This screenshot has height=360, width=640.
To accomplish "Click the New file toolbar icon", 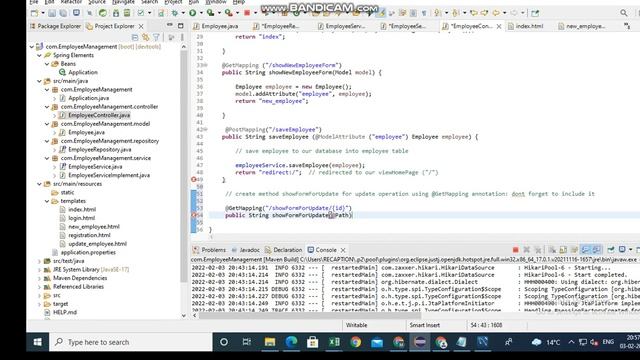I will tap(35, 13).
